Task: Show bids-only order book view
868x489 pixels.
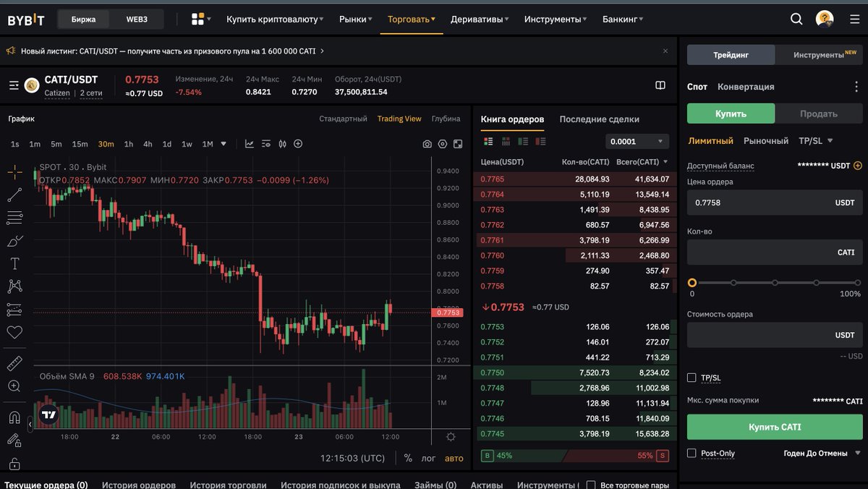Action: pos(523,142)
